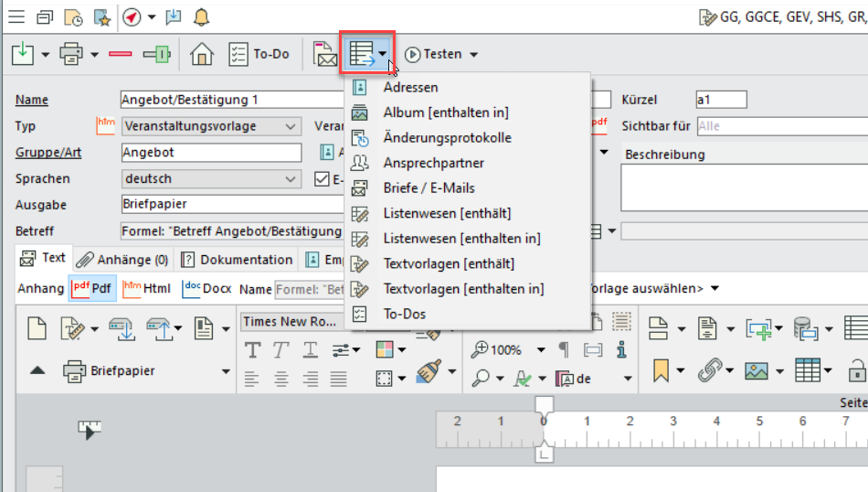Click the envelope e-mail toolbar icon
Viewport: 868px width, 492px height.
pos(324,55)
